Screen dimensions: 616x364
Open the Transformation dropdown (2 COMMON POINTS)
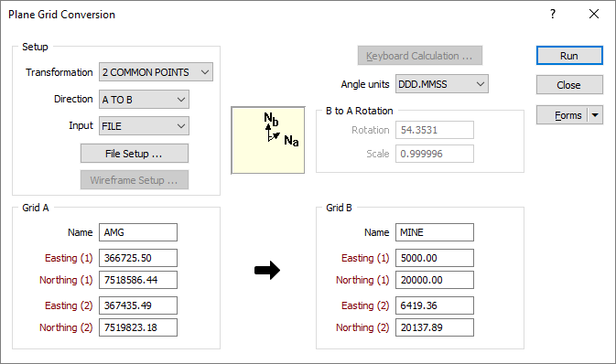(x=156, y=72)
